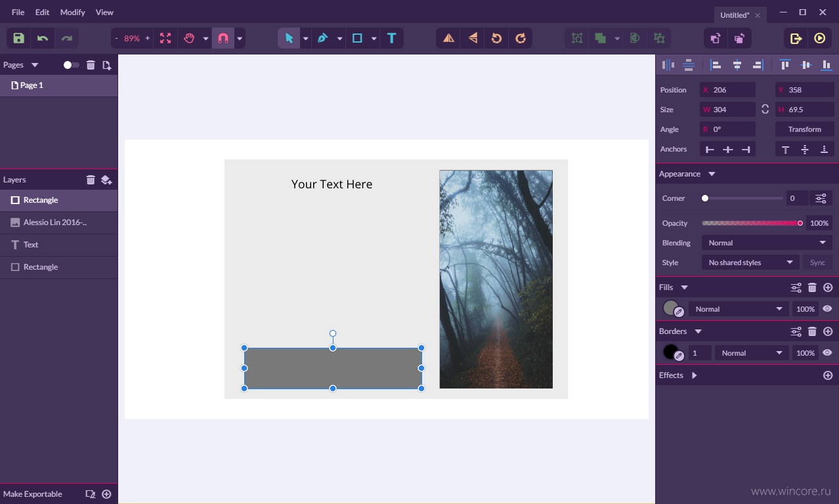Adjust the Corner radius slider
The height and width of the screenshot is (504, 839).
click(742, 198)
